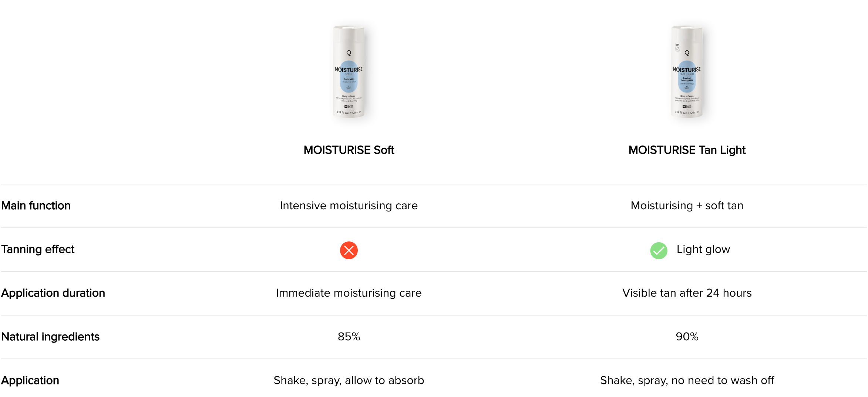The height and width of the screenshot is (397, 868).
Task: Select the Immediate moisturising care cell
Action: click(x=349, y=293)
